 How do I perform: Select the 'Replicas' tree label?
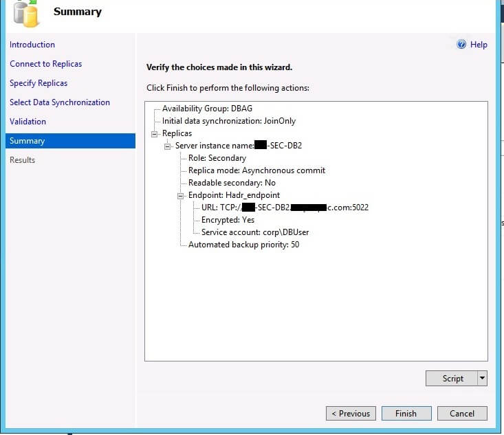coord(177,133)
